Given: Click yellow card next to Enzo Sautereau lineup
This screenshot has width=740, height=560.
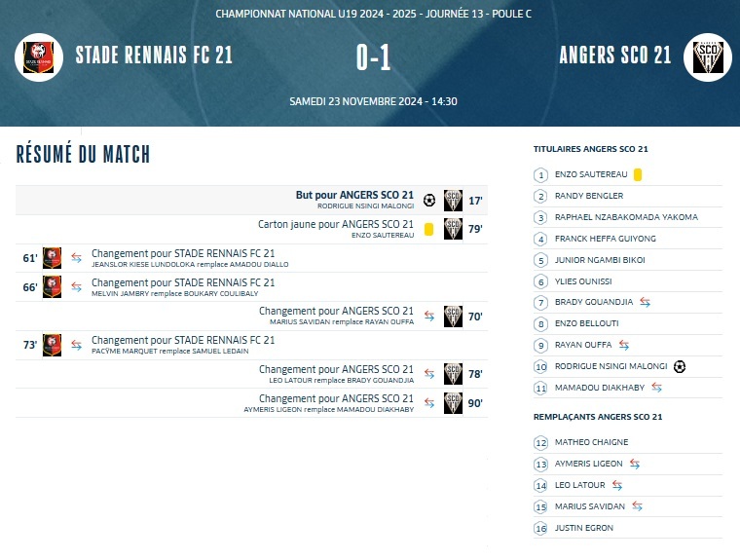Looking at the screenshot, I should click(x=638, y=174).
